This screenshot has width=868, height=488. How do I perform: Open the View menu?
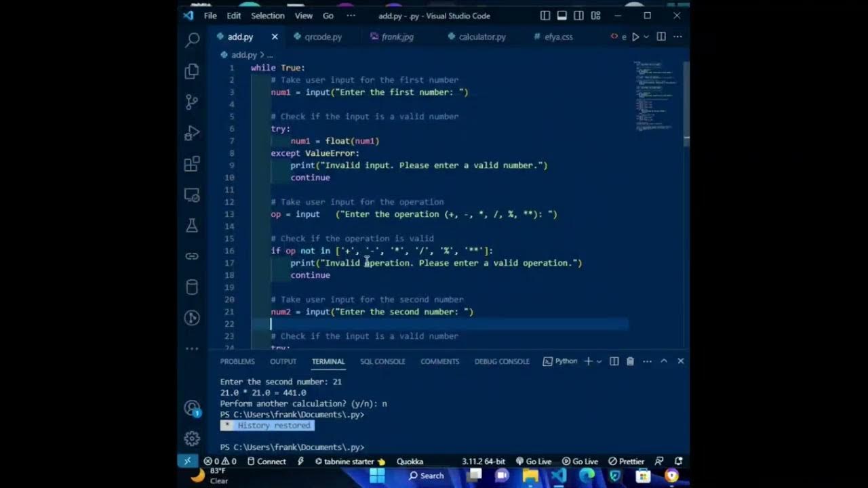[304, 16]
